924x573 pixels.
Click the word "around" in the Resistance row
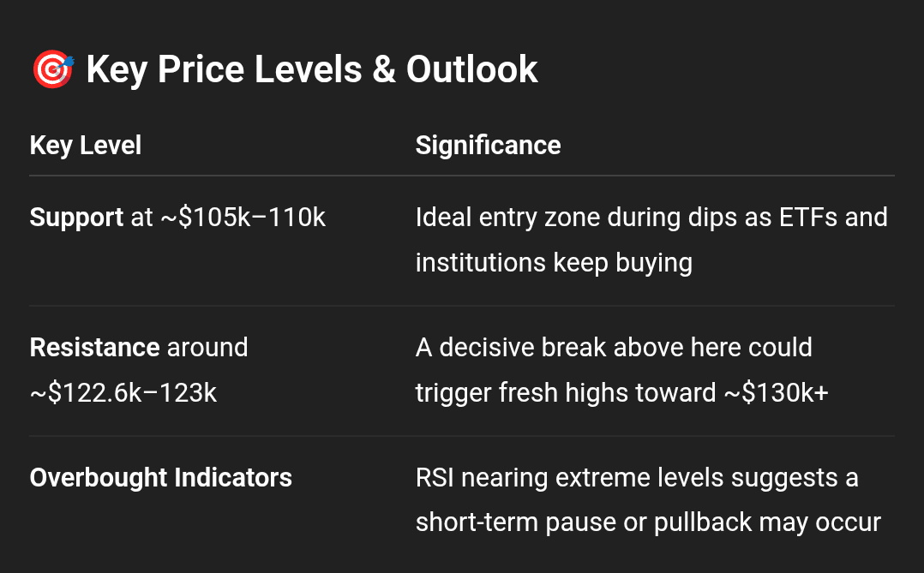tap(207, 348)
